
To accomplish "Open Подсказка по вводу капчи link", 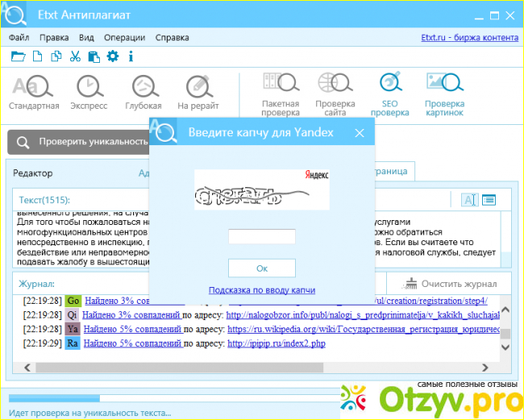I will (x=261, y=290).
